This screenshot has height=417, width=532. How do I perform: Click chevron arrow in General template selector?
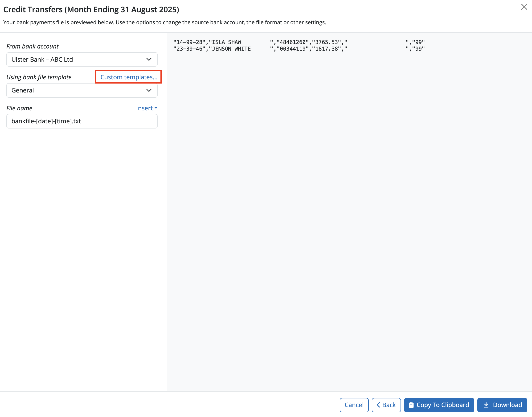pyautogui.click(x=149, y=90)
